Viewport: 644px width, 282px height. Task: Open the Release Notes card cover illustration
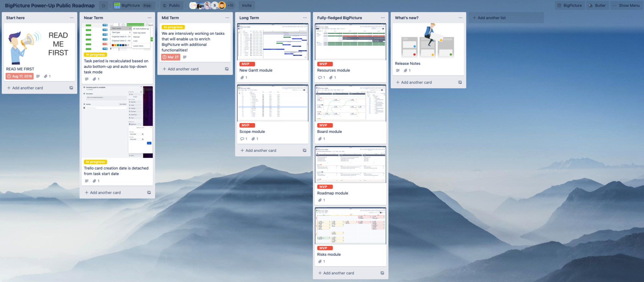(428, 41)
